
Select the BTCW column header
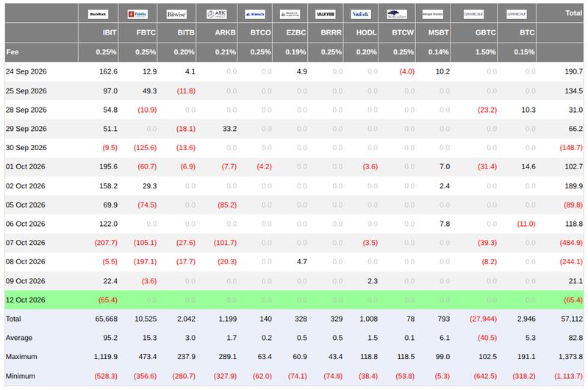coord(403,32)
